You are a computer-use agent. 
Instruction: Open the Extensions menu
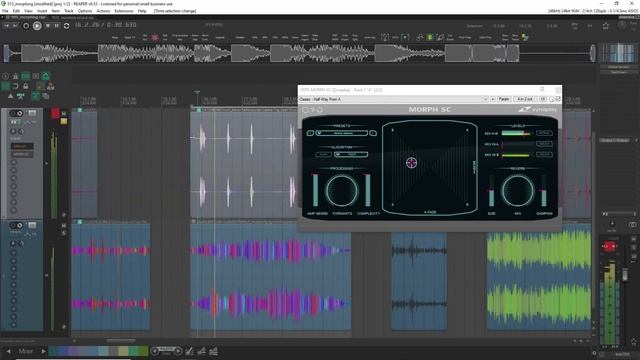[124, 11]
